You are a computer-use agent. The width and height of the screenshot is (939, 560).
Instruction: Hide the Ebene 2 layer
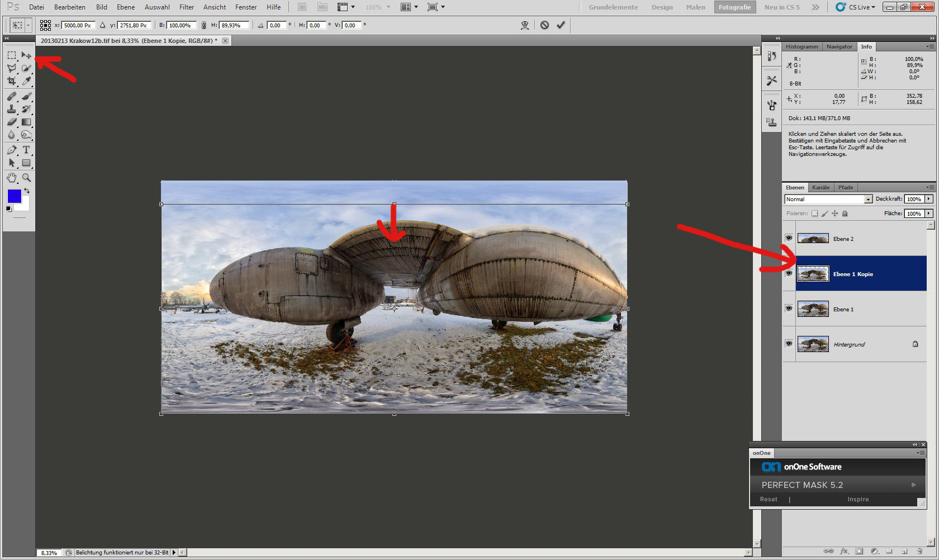click(789, 238)
